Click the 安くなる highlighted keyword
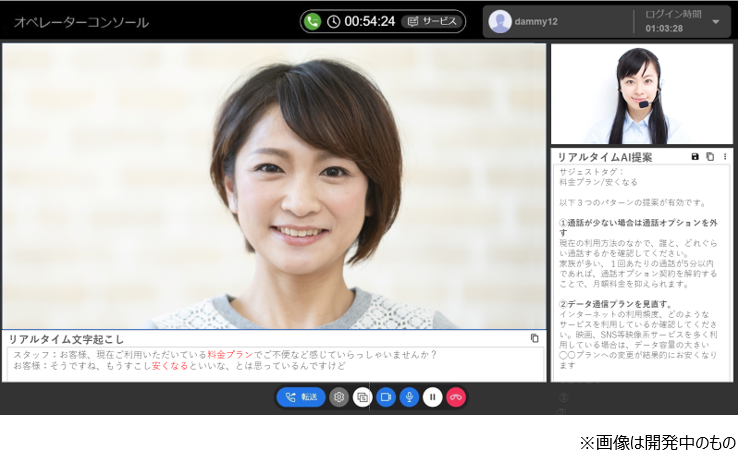This screenshot has height=458, width=738. 170,366
